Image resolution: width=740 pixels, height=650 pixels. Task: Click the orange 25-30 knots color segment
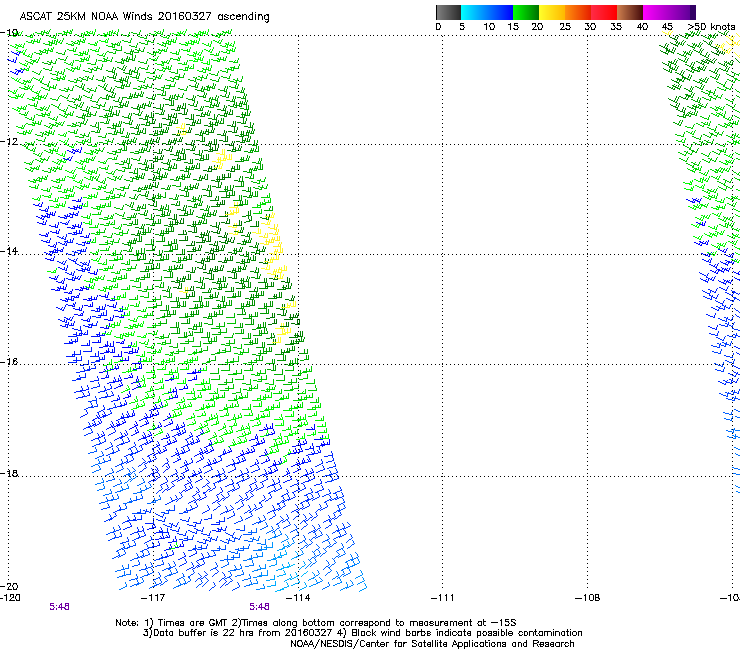pyautogui.click(x=578, y=12)
